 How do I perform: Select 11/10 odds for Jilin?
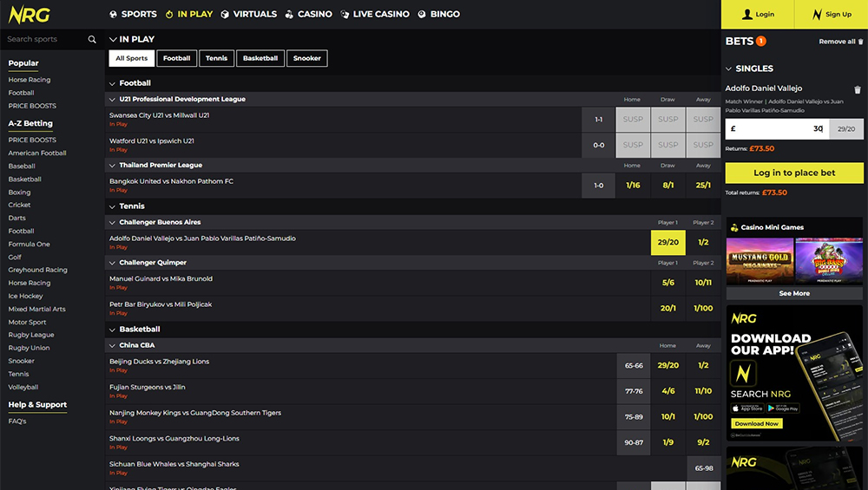tap(704, 391)
